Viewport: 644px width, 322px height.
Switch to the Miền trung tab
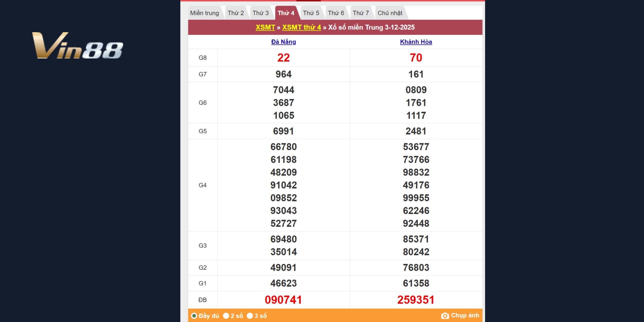pos(205,13)
